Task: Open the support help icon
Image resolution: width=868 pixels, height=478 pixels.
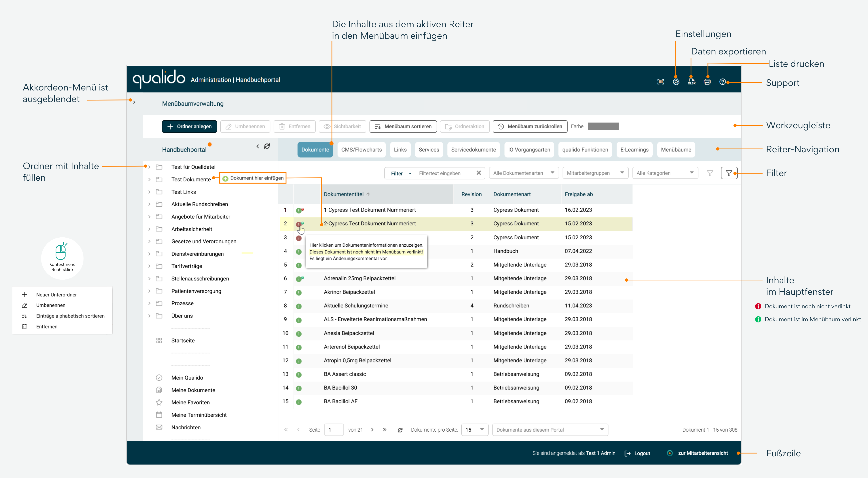Action: [722, 82]
